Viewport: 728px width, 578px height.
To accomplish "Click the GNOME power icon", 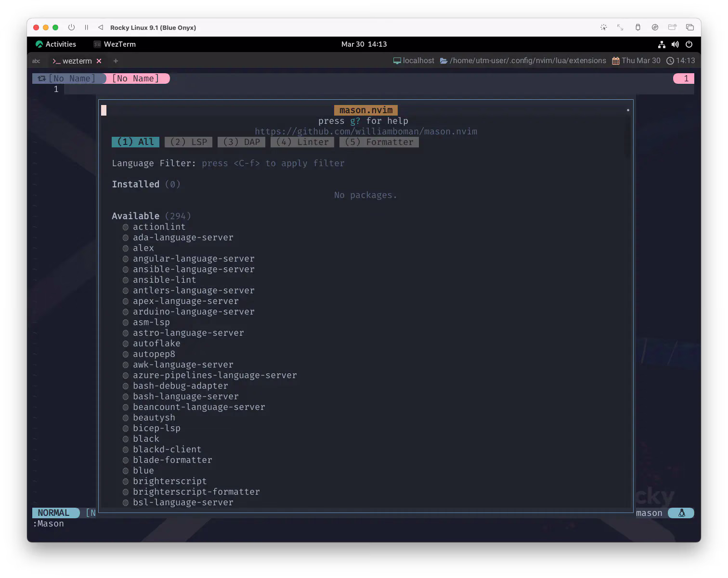I will tap(689, 44).
